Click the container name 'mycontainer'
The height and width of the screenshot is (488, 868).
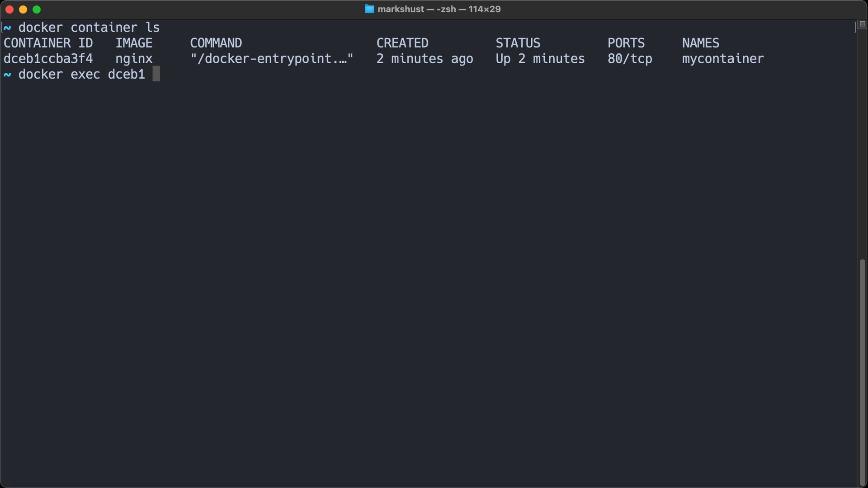[723, 59]
